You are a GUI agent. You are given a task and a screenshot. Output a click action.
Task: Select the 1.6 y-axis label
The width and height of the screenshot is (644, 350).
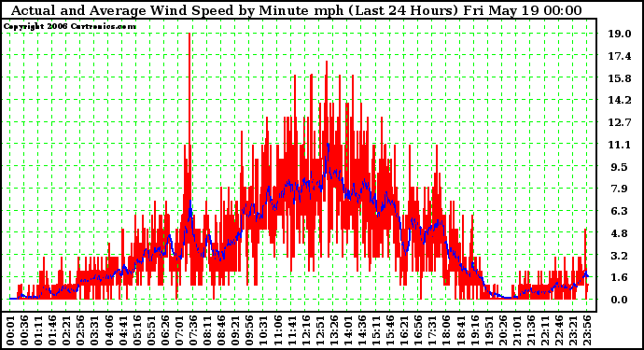click(x=620, y=278)
